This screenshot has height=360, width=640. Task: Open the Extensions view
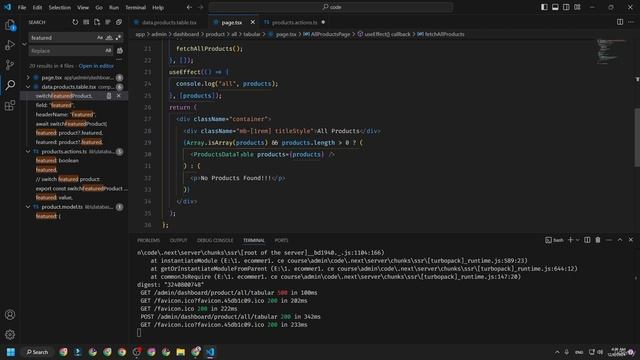(10, 106)
